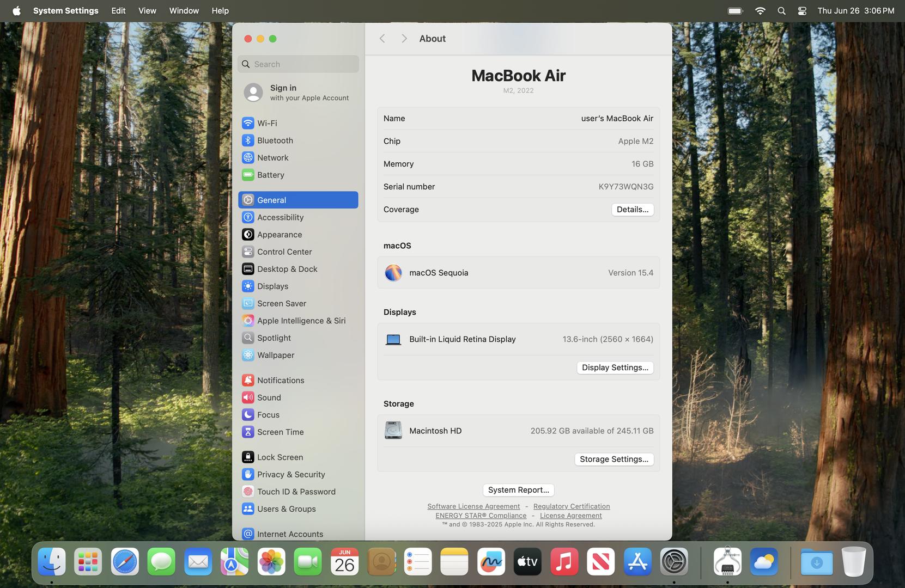
Task: Open the Software License Agreement link
Action: [473, 506]
